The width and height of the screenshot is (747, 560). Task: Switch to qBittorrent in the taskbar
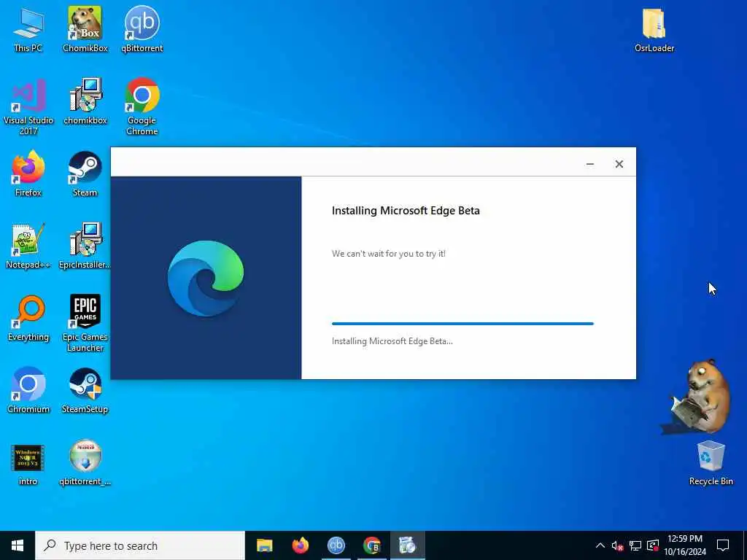[336, 545]
